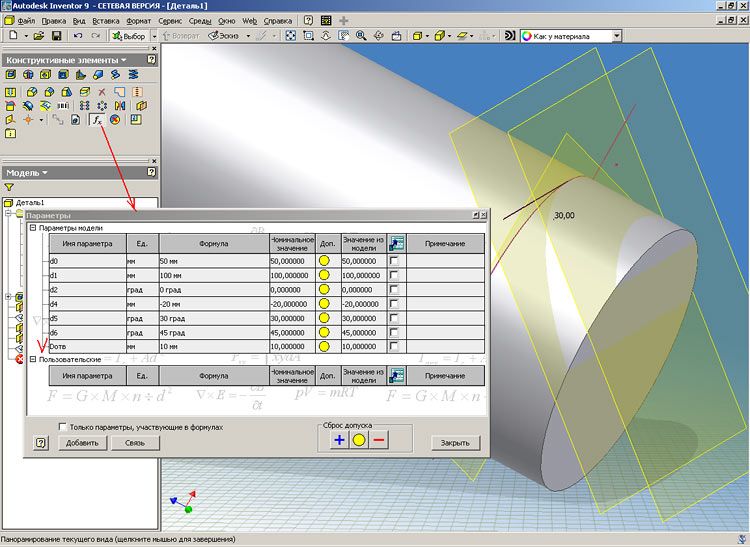Open the New document dropdown arrow
This screenshot has width=750, height=547.
coord(26,36)
